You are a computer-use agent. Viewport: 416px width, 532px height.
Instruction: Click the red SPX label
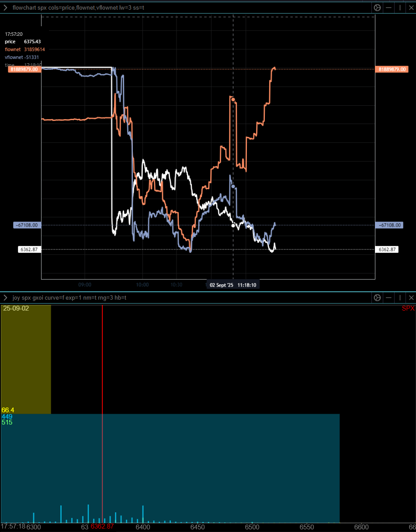tap(408, 308)
